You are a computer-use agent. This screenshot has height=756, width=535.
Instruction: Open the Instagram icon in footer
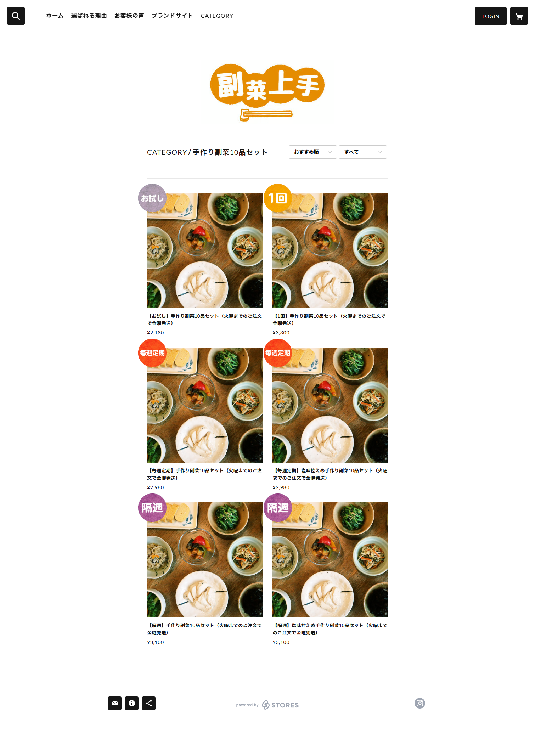pyautogui.click(x=420, y=703)
